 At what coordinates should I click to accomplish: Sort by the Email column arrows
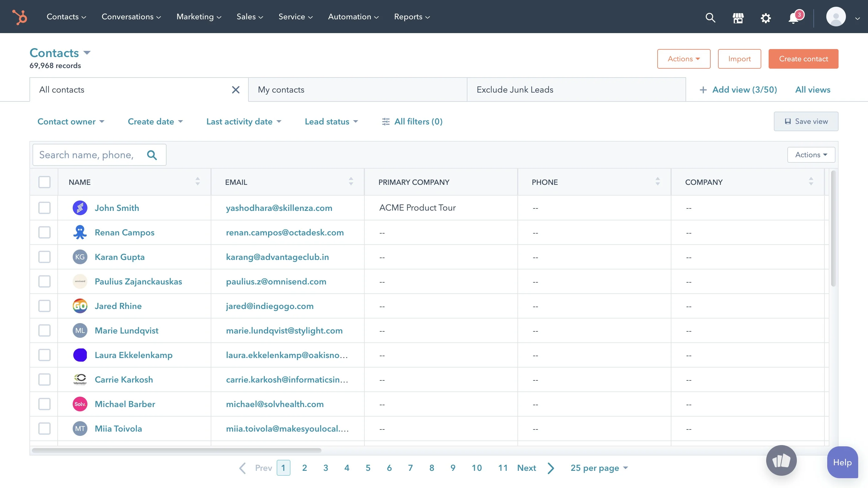point(351,181)
